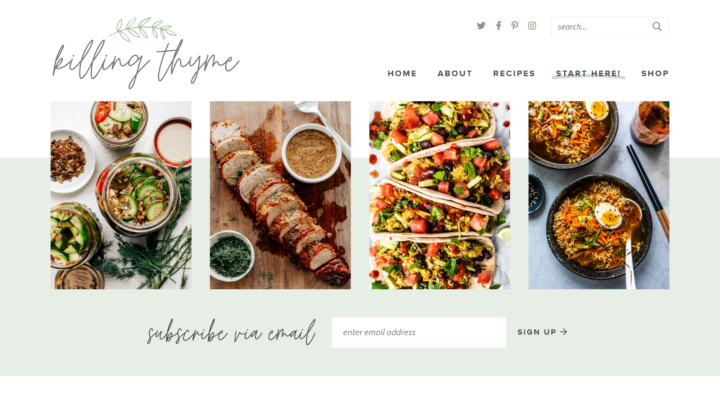Focus the enter email address field
Image resolution: width=720 pixels, height=401 pixels.
pyautogui.click(x=419, y=332)
